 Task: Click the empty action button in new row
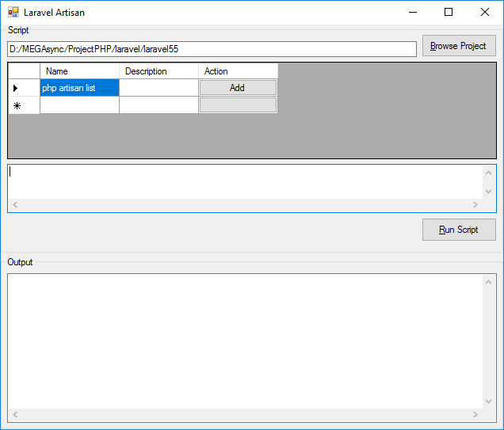(x=238, y=105)
